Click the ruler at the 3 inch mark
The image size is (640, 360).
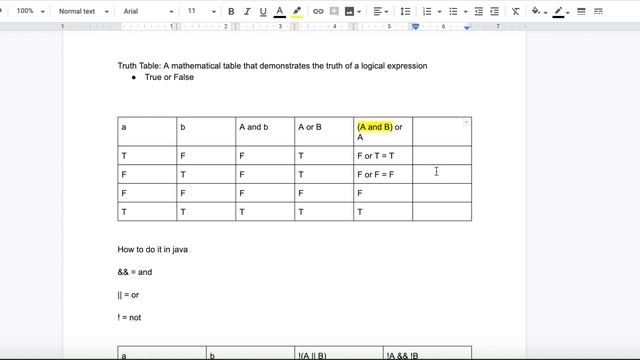280,27
